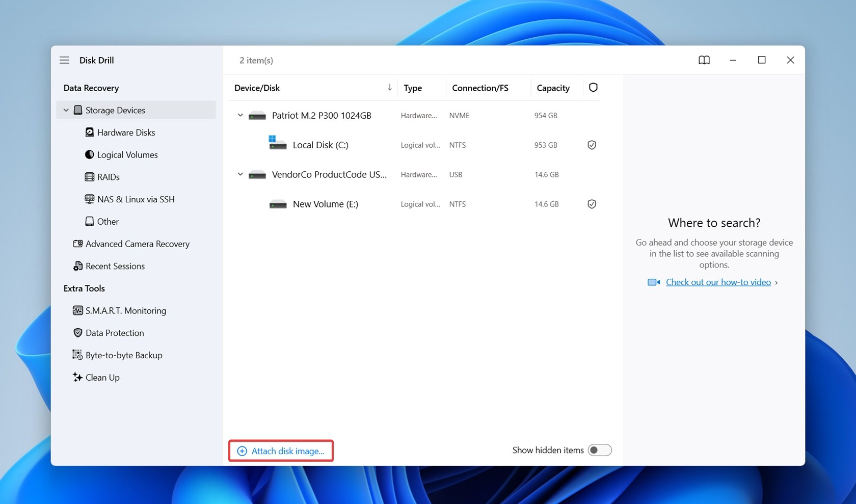Screen dimensions: 856x504
Task: Click the protection status badge for Local Disk (C:)
Action: point(592,145)
